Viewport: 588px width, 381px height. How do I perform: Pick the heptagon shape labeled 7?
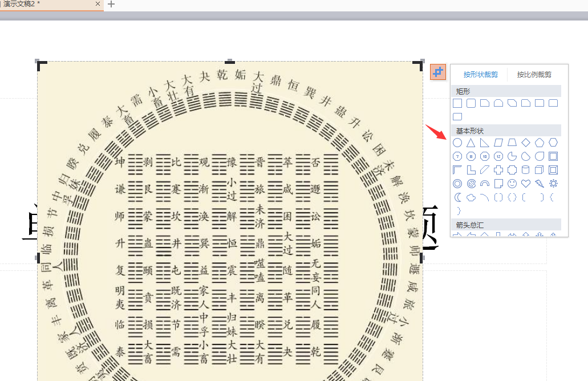coord(457,156)
